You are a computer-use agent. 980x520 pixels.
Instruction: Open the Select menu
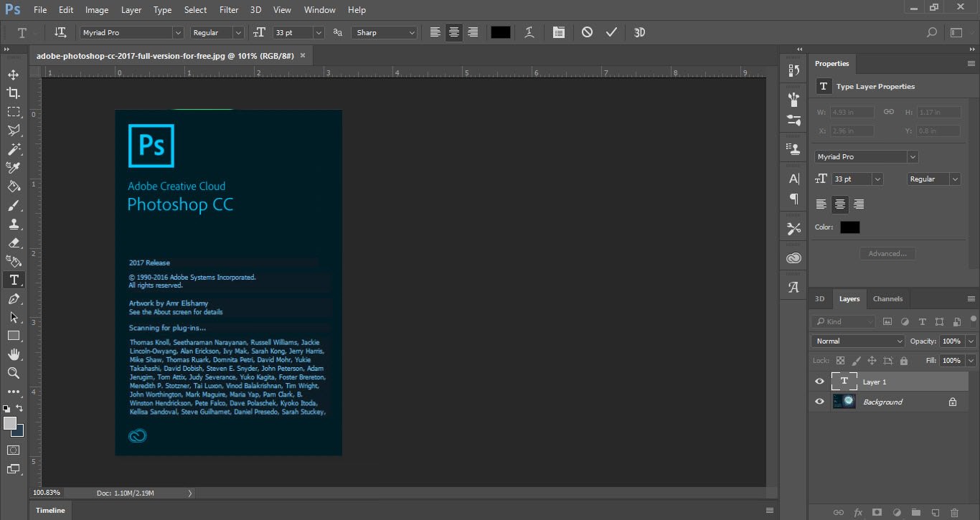pyautogui.click(x=195, y=10)
